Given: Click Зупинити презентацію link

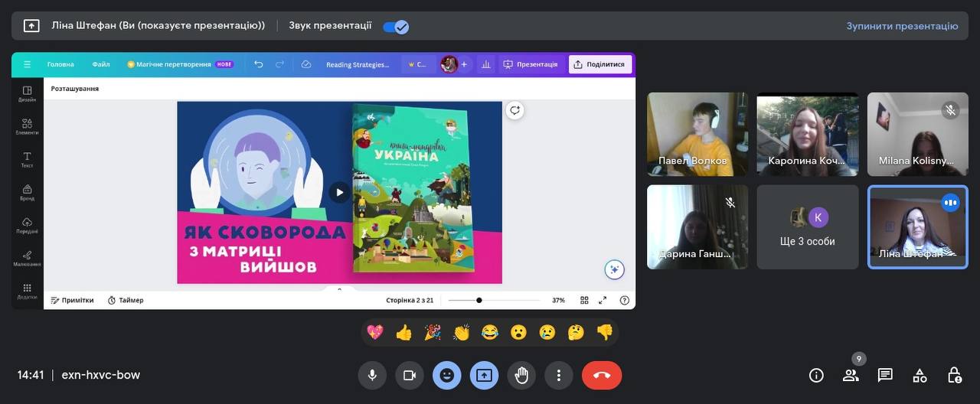Looking at the screenshot, I should [902, 26].
